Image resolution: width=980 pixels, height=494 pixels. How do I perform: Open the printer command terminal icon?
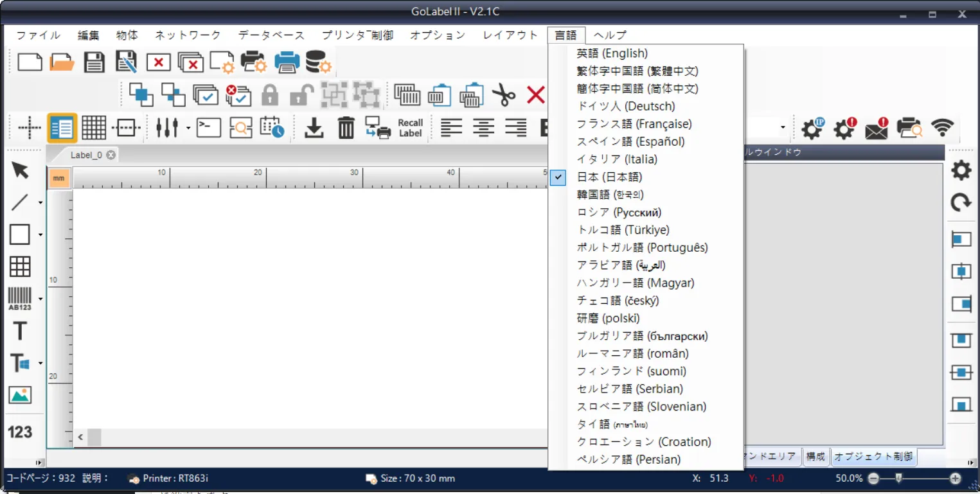tap(209, 128)
